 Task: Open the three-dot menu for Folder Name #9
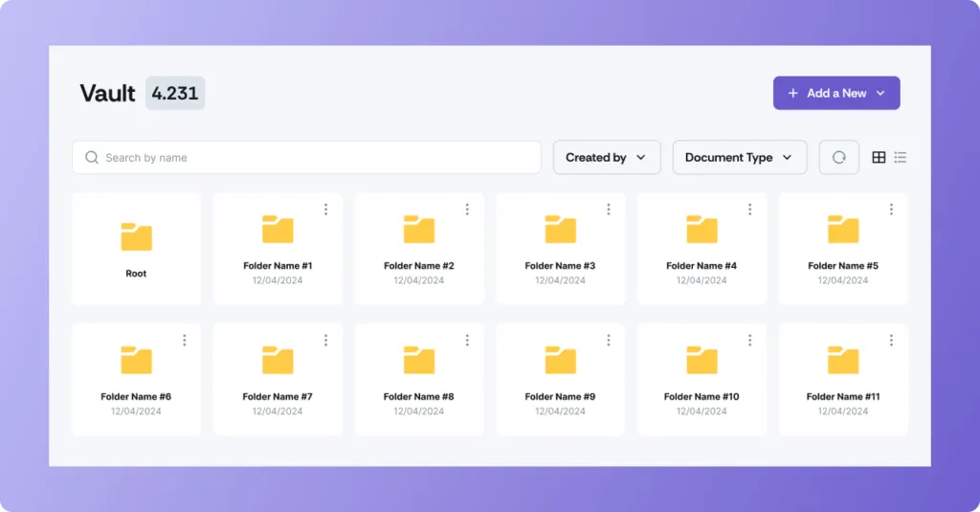coord(608,340)
